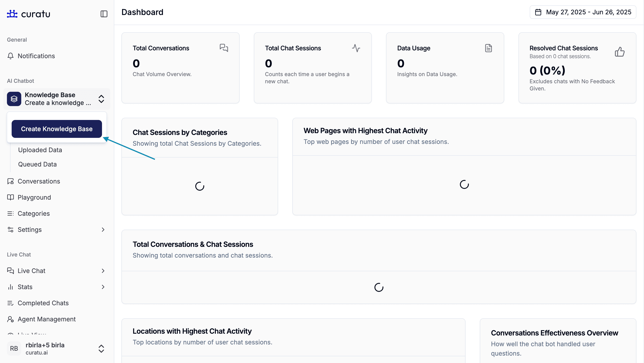Click 'Based on 0 chat sessions.' text
The width and height of the screenshot is (644, 363).
pos(560,56)
